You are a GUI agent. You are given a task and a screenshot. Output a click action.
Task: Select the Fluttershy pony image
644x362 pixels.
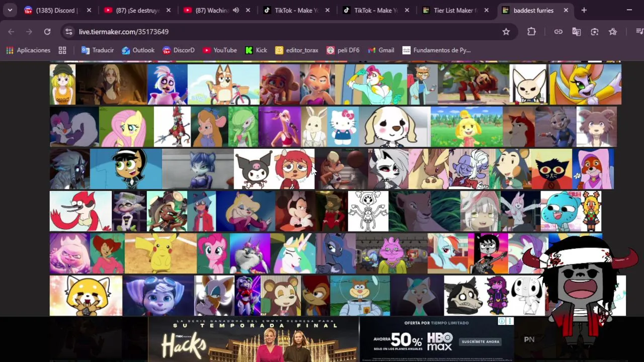(126, 127)
